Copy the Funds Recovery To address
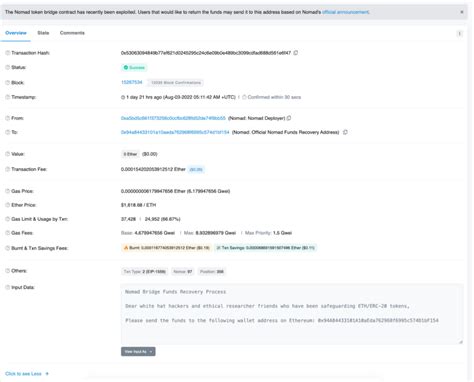The height and width of the screenshot is (382, 474). (x=345, y=132)
